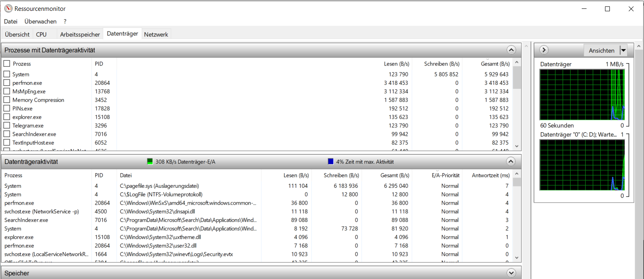Select the Datenträger tab
Image resolution: width=644 pixels, height=279 pixels.
(123, 34)
